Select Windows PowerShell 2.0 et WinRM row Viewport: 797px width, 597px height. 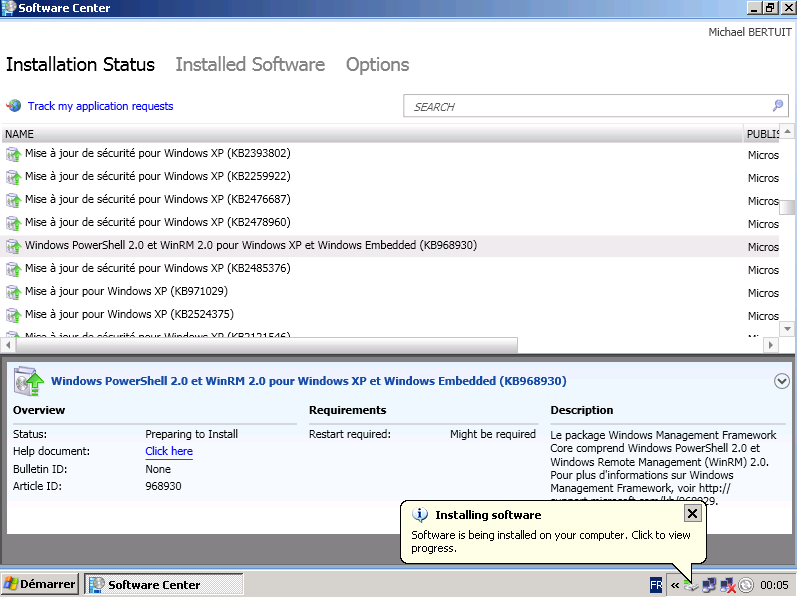[390, 246]
